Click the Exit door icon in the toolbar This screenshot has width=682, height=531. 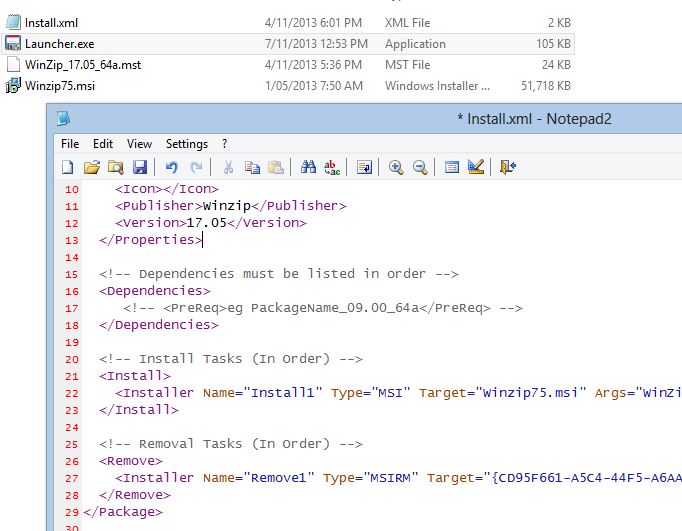click(x=508, y=167)
